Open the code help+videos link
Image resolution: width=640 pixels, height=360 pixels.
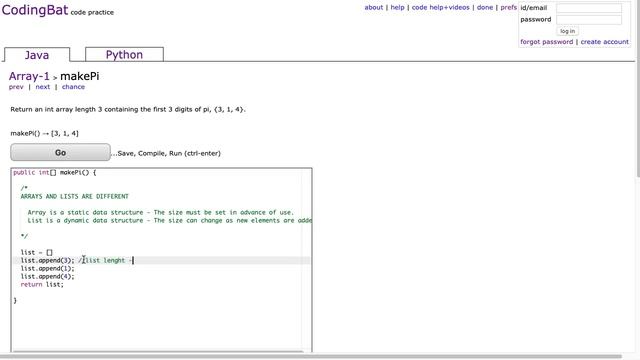tap(440, 7)
